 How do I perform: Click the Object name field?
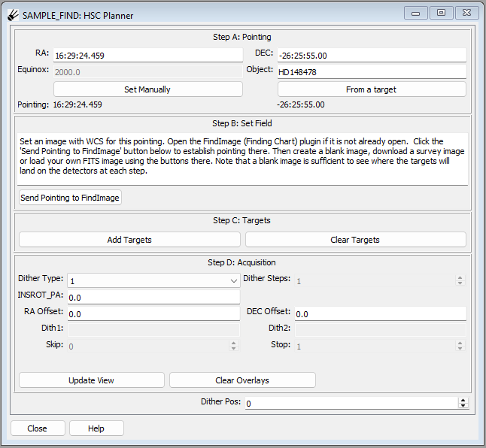pyautogui.click(x=372, y=72)
